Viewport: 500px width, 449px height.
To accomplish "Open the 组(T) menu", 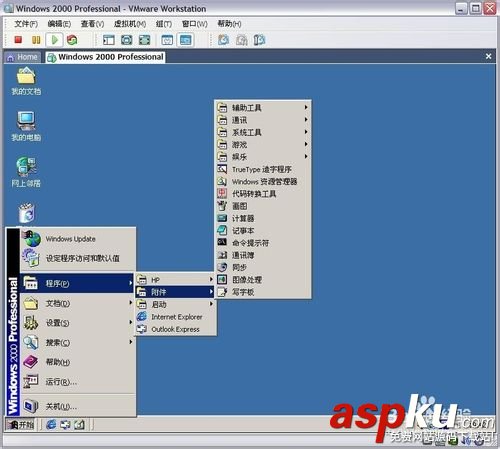I will click(x=164, y=24).
